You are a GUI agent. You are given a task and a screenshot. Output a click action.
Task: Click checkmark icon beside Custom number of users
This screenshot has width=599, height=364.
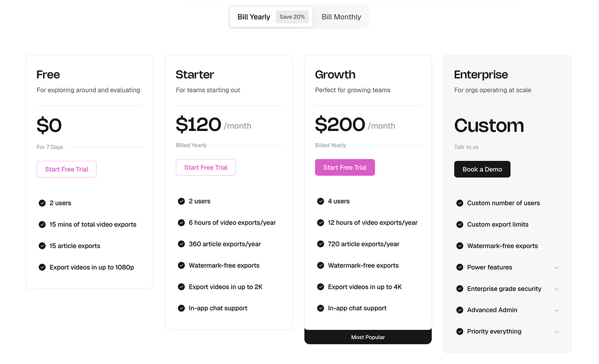(x=460, y=203)
